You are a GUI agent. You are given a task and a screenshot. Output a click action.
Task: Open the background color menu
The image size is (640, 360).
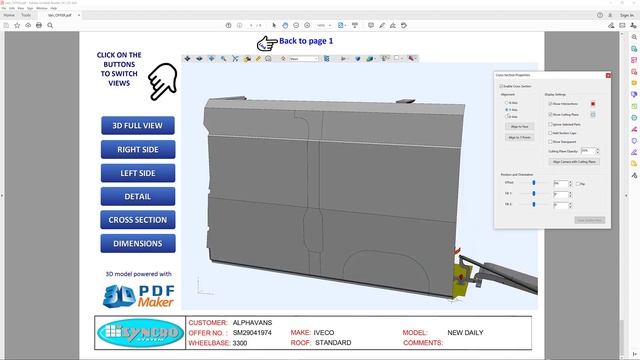(x=398, y=59)
